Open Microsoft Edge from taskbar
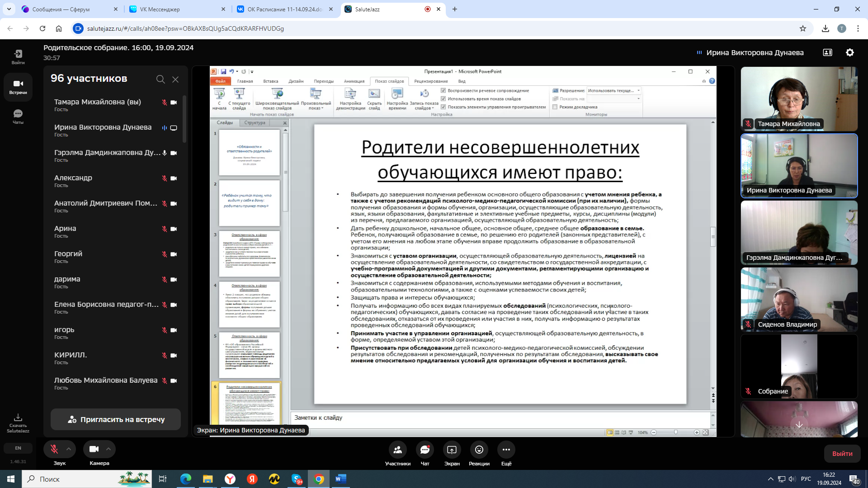This screenshot has width=868, height=488. pyautogui.click(x=186, y=479)
